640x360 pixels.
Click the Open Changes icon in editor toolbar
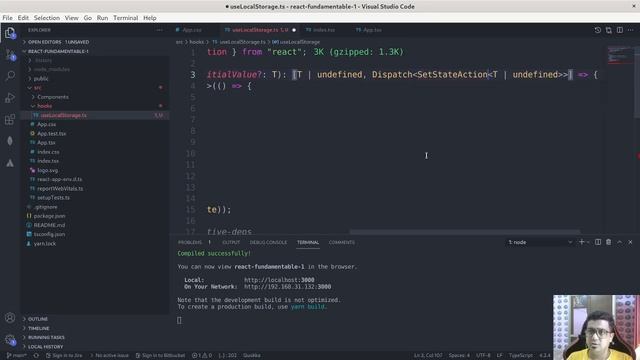click(609, 30)
